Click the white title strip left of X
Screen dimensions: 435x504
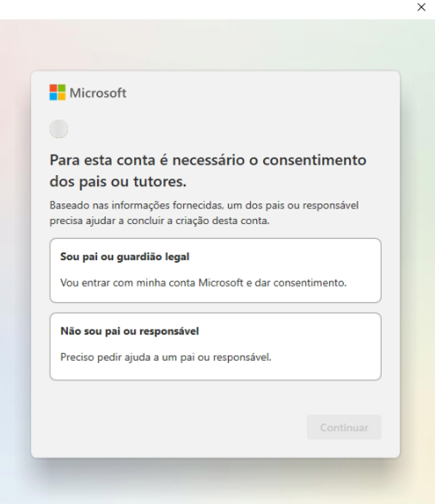coord(206,9)
